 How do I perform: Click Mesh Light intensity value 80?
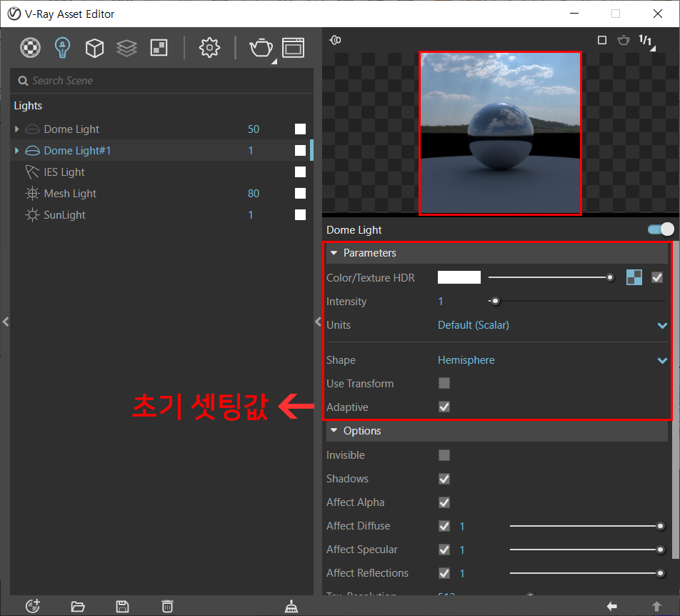coord(254,194)
